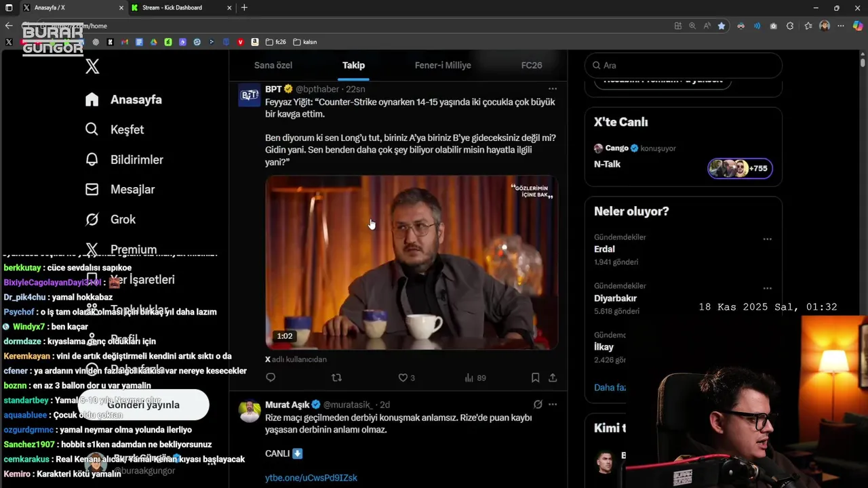The image size is (868, 488).
Task: Open the Diyarbakır trending topic
Action: pos(615,298)
